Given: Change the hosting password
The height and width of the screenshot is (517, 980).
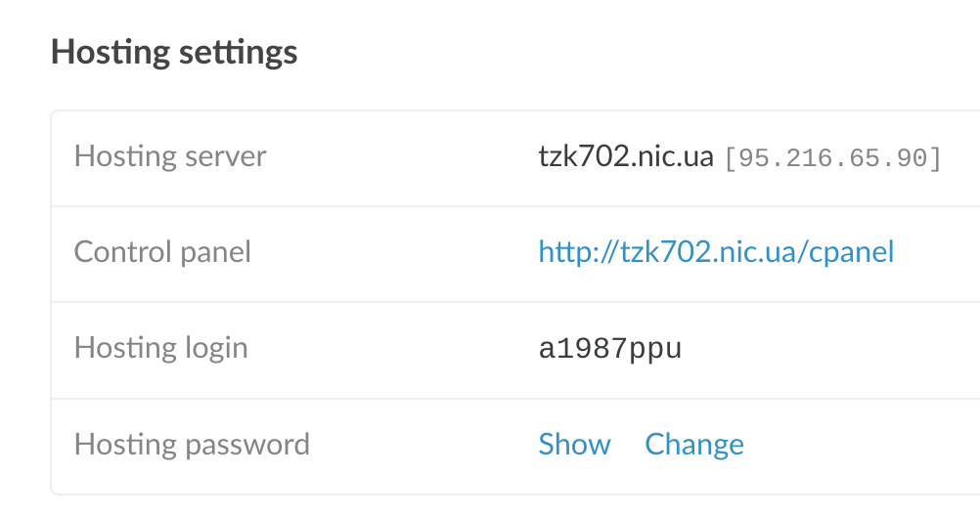Looking at the screenshot, I should (x=694, y=445).
